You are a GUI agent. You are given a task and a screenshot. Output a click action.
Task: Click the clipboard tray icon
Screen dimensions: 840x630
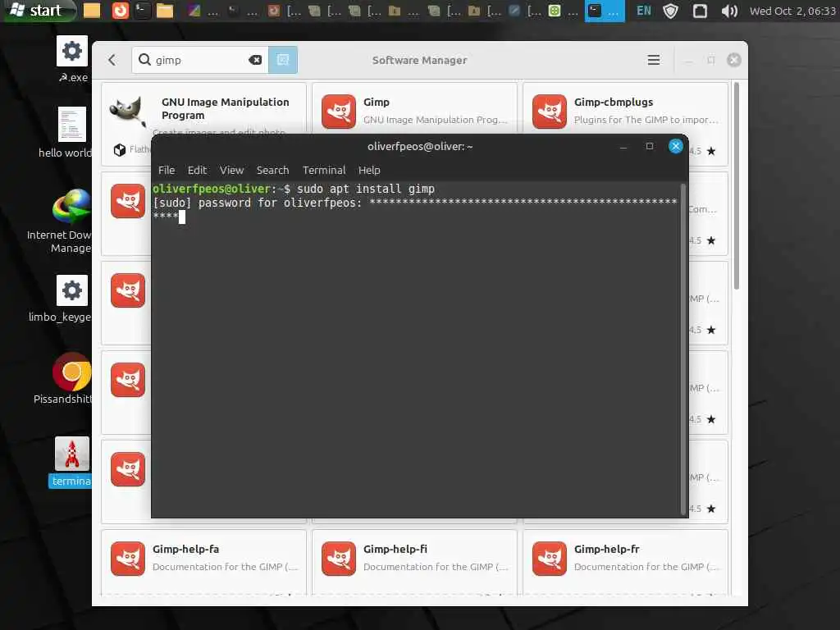(x=700, y=11)
